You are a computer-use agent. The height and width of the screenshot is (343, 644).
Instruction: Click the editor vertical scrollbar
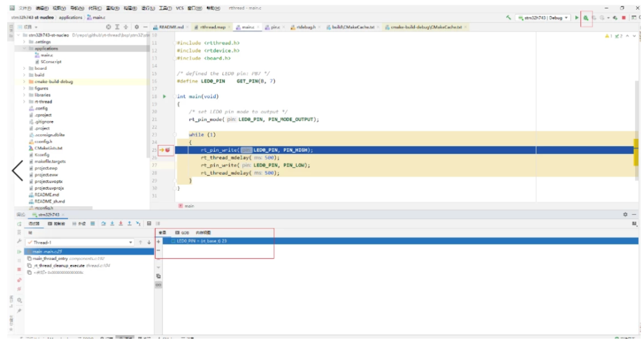tap(636, 119)
